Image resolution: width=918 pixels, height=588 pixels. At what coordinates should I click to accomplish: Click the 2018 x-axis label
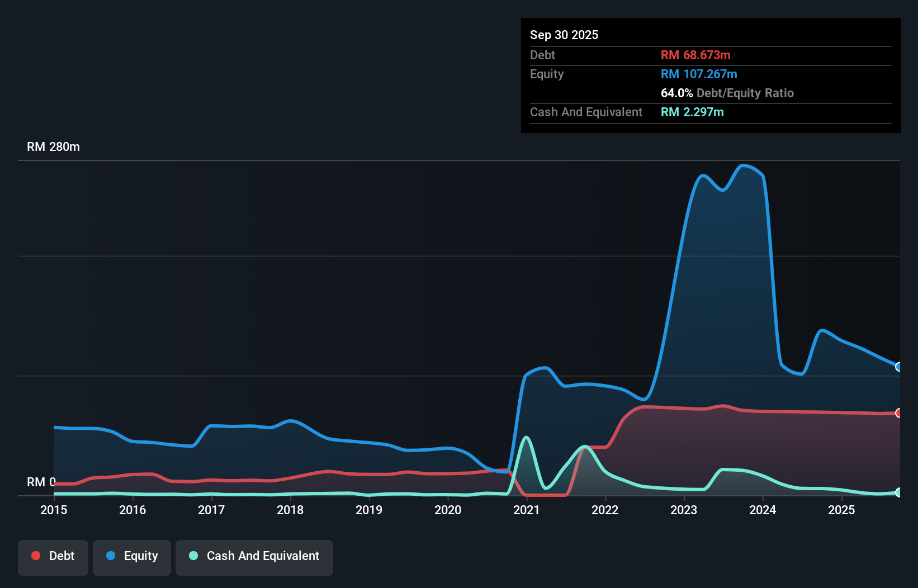(290, 510)
